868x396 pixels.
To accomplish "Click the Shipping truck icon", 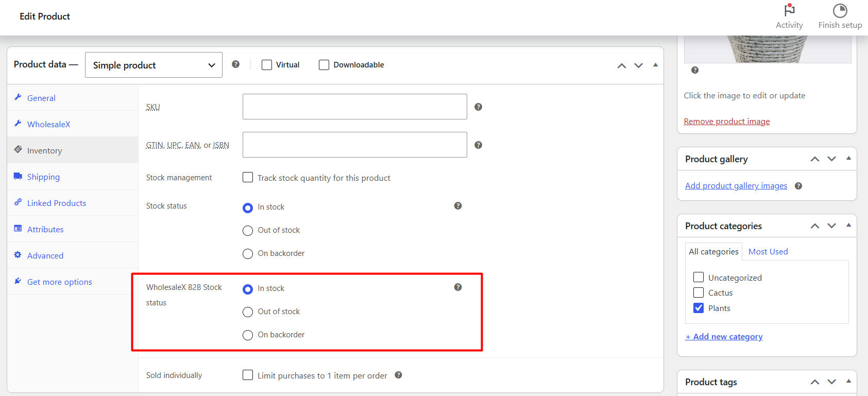I will point(18,176).
